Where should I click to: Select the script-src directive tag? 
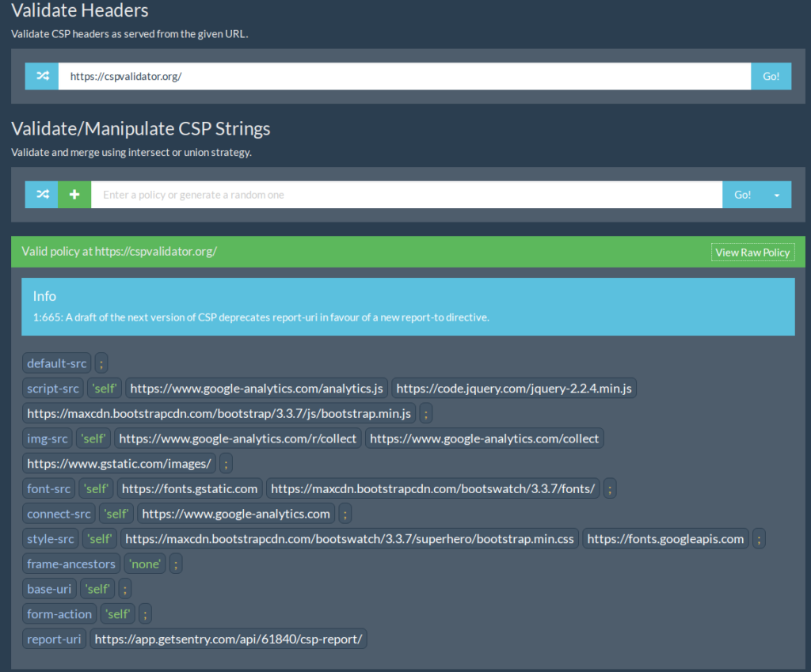(52, 388)
